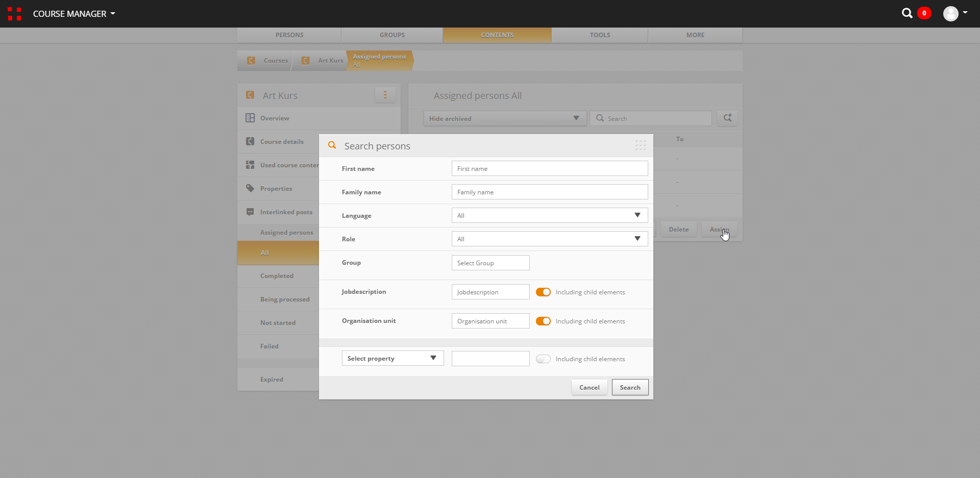Click the advanced search icon beside Search field

[x=727, y=118]
